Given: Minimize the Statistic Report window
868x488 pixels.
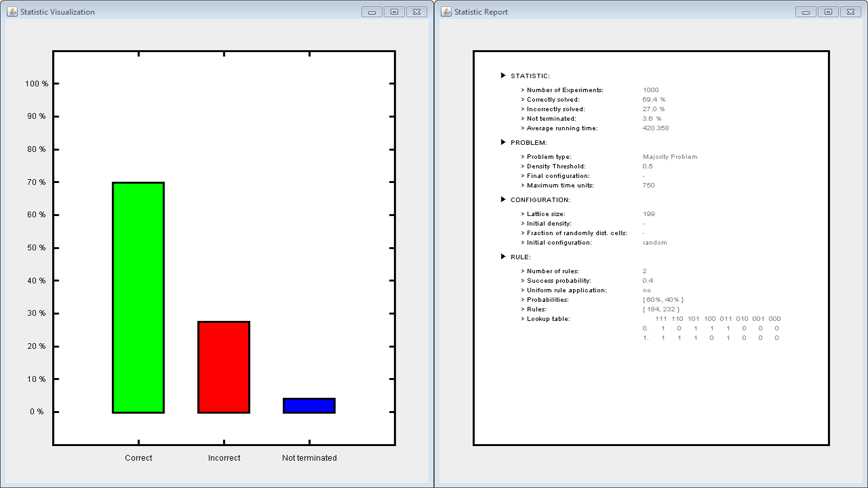Looking at the screenshot, I should (x=806, y=11).
